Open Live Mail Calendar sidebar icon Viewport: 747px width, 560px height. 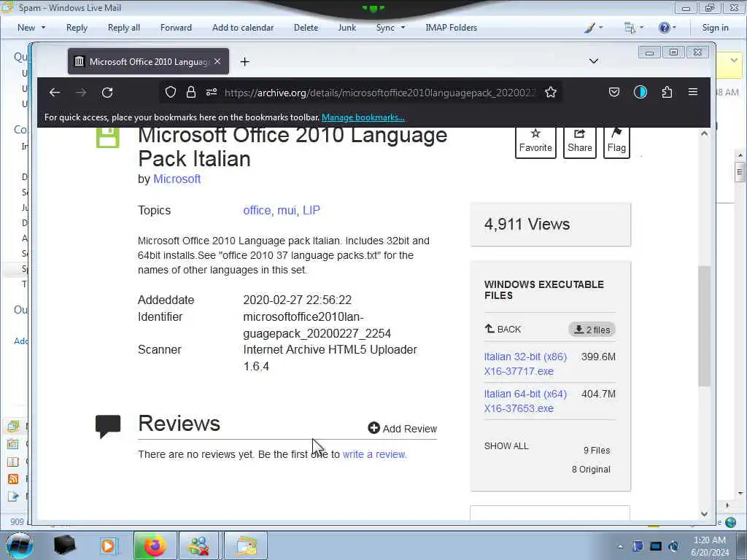click(x=13, y=444)
